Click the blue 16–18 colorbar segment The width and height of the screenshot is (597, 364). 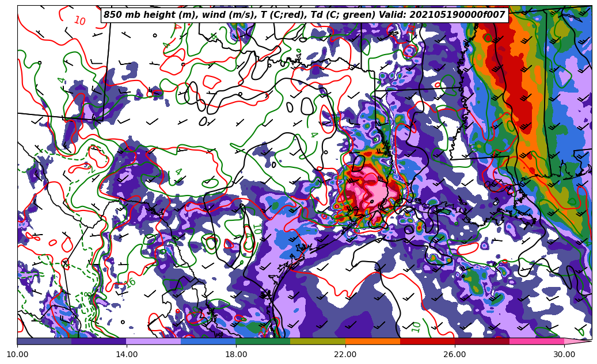(x=208, y=341)
